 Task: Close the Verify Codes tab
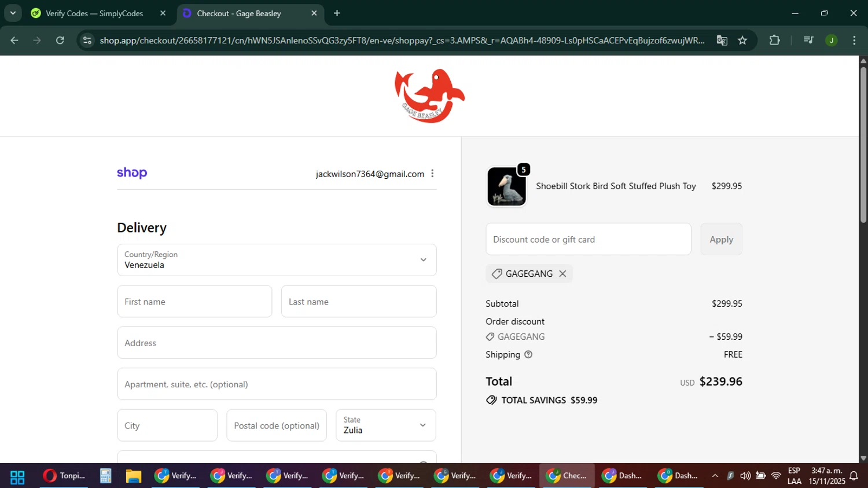point(163,13)
